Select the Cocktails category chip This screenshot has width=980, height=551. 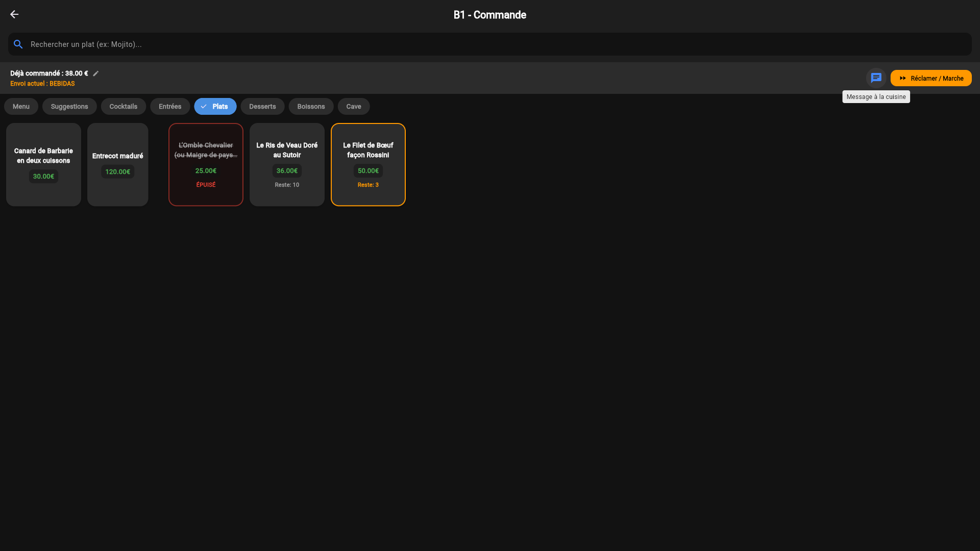click(124, 107)
